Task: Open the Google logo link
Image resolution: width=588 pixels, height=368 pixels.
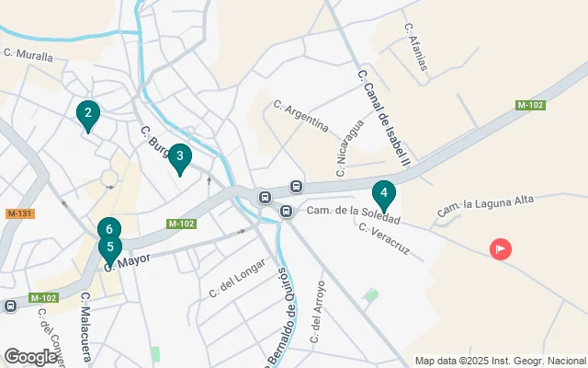Action: tap(30, 357)
